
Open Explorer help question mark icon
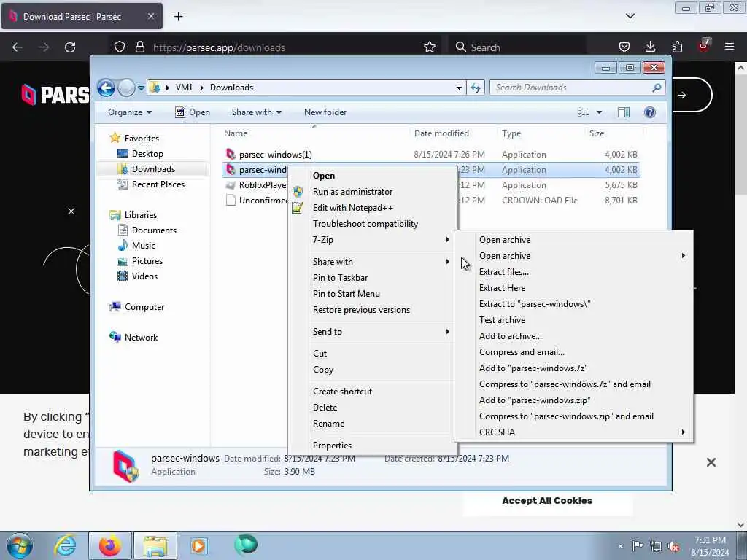coord(650,112)
